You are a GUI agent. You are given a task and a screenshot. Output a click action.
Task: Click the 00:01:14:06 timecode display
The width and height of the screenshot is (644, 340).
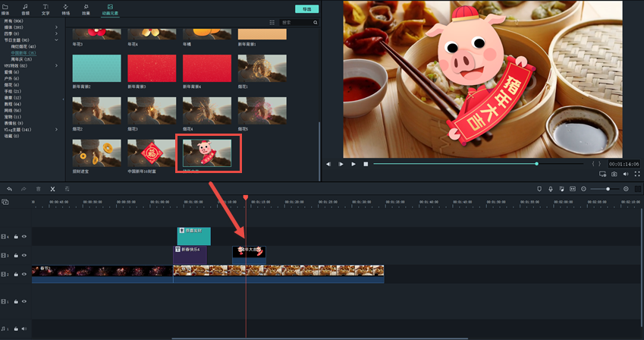point(624,164)
